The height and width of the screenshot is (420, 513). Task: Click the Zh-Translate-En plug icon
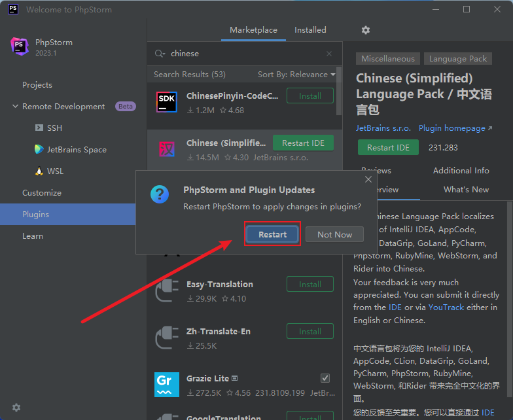pyautogui.click(x=166, y=338)
